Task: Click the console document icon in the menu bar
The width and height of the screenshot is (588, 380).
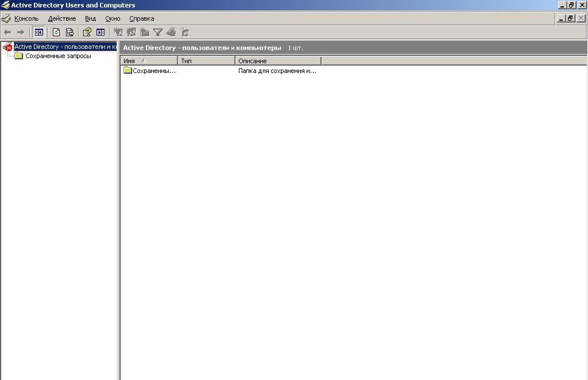Action: coord(6,18)
